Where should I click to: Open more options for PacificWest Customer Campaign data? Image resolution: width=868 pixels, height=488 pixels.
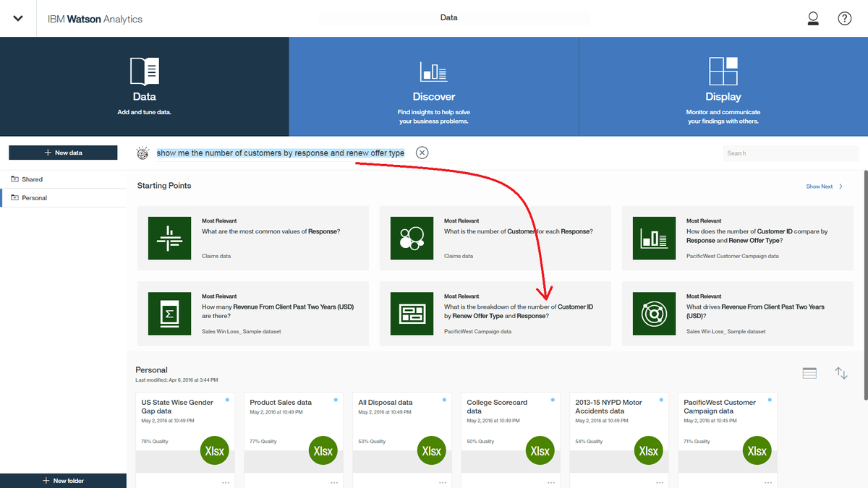[768, 482]
